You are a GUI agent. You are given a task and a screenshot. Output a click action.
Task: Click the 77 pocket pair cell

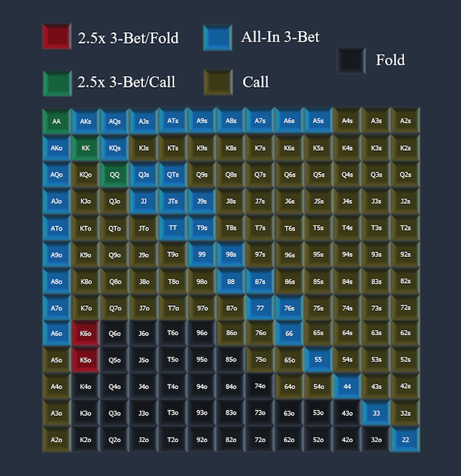click(x=260, y=308)
